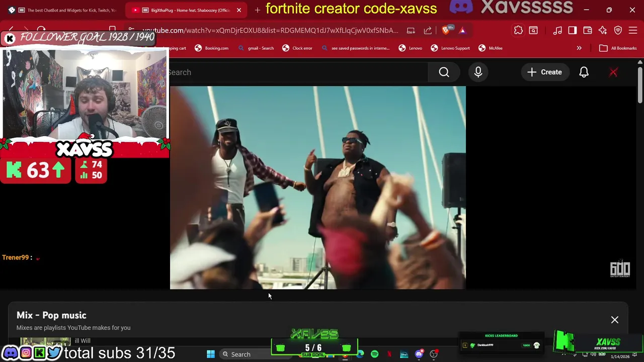This screenshot has height=362, width=644.
Task: Open the browser hamburger menu
Action: 633,31
